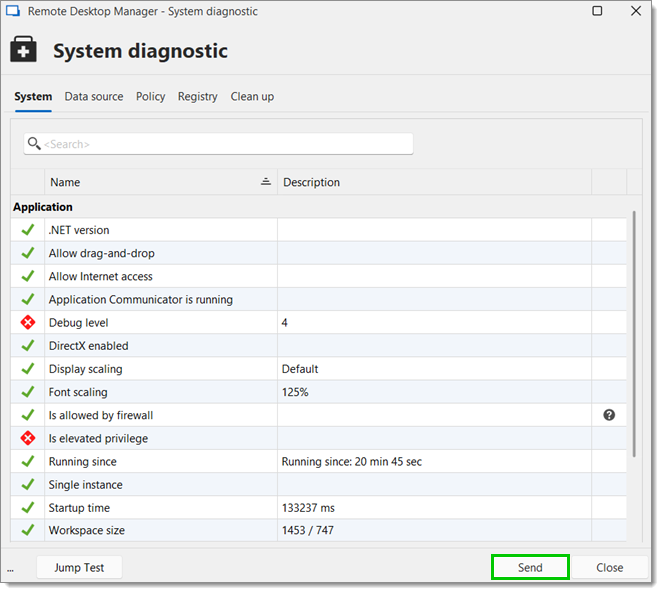
Task: Select the 'Debug level' row text
Action: (x=79, y=323)
